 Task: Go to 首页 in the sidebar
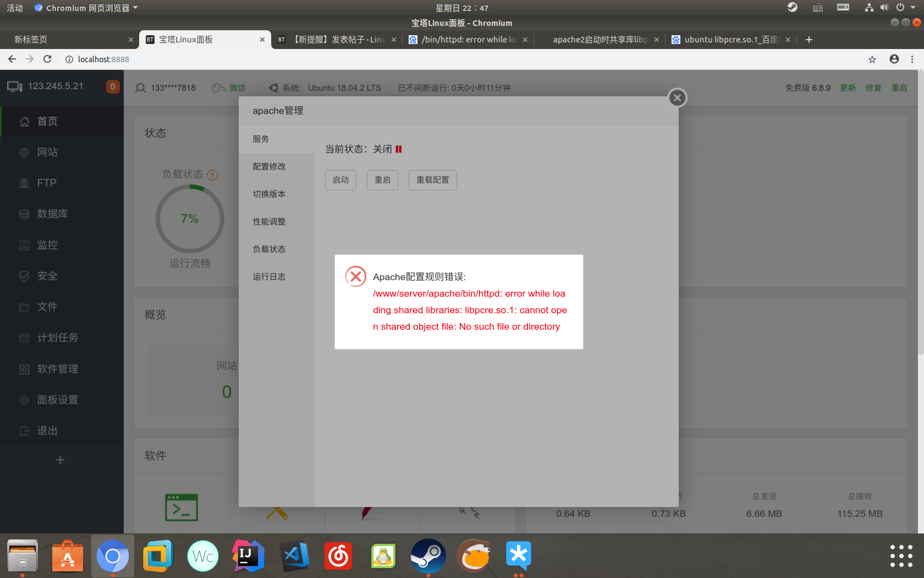coord(62,121)
